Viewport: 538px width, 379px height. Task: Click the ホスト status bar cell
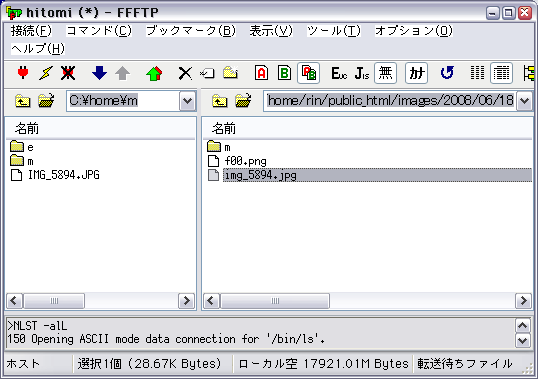(x=38, y=364)
